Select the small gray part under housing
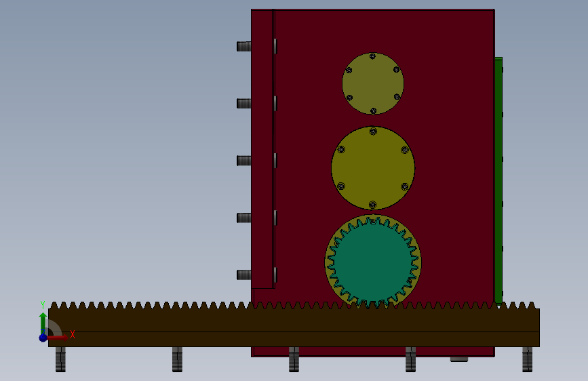Screen dimensions: 588x381 pos(459,359)
